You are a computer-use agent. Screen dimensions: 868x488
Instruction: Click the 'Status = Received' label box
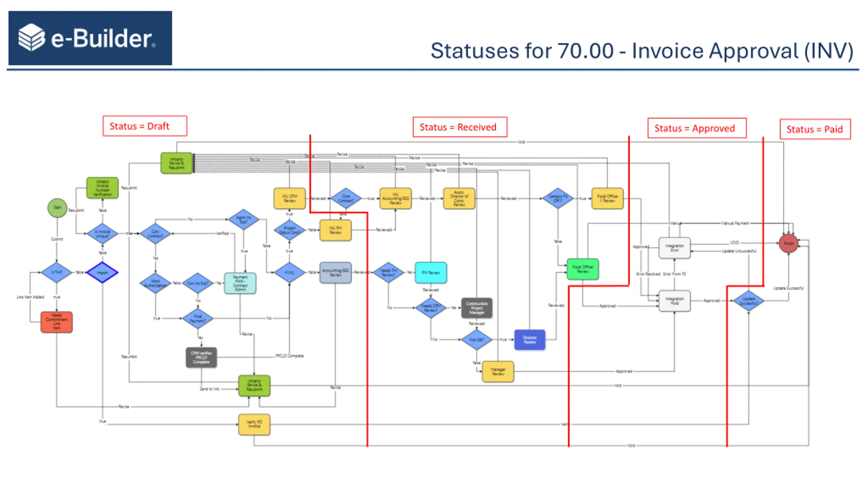(460, 127)
